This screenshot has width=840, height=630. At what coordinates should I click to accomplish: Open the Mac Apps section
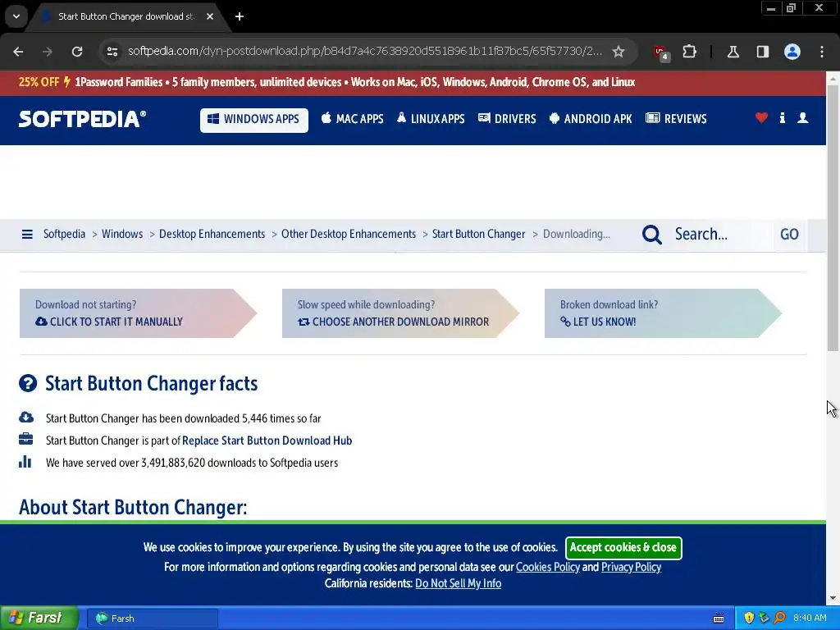pyautogui.click(x=353, y=119)
